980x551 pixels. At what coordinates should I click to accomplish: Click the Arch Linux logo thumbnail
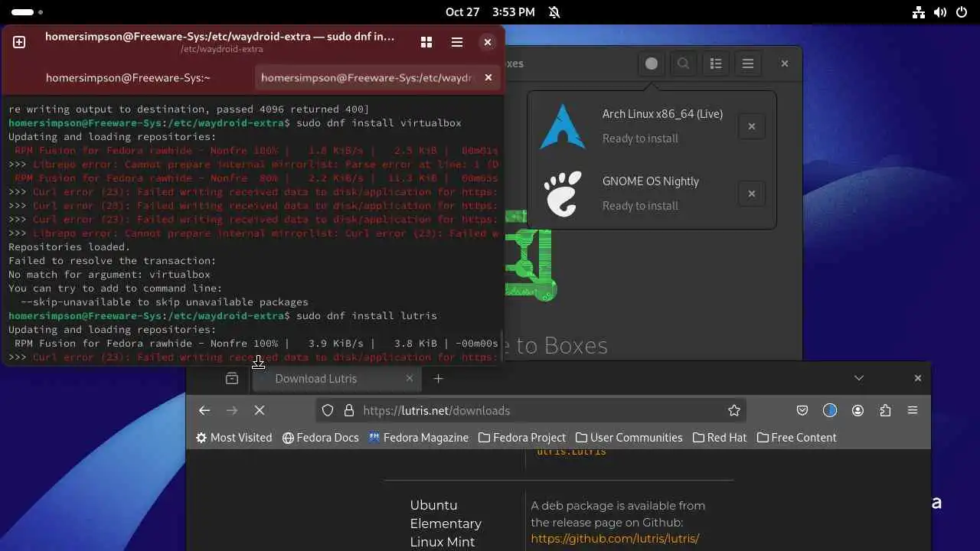pyautogui.click(x=563, y=126)
